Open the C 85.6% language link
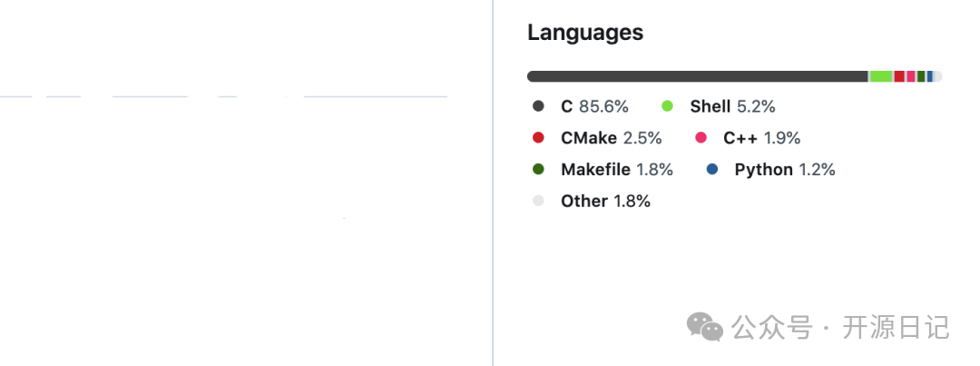Viewport: 980px width, 366px height. coord(594,106)
